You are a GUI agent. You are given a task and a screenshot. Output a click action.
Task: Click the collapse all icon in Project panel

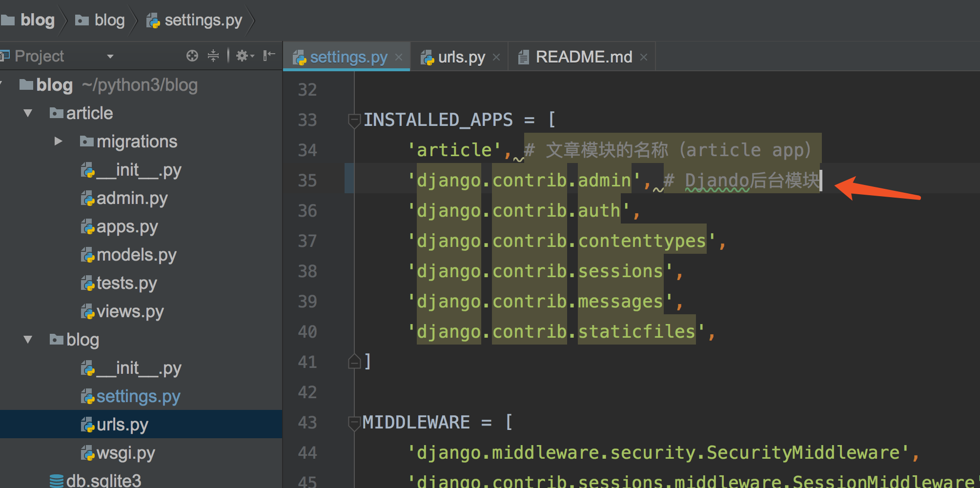point(213,56)
